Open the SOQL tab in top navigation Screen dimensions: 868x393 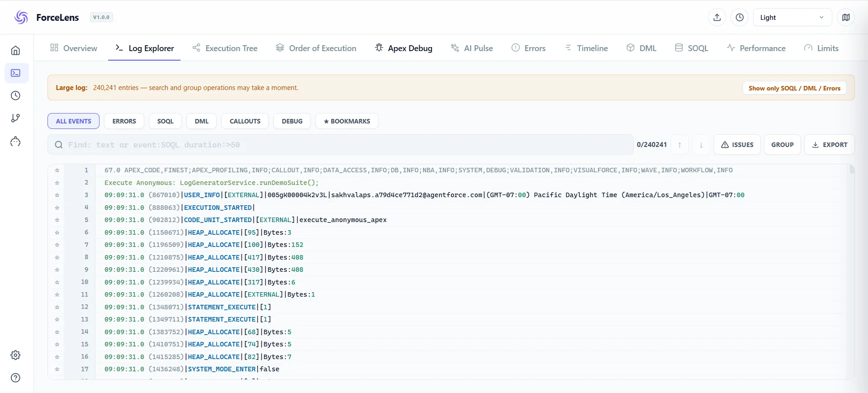692,48
